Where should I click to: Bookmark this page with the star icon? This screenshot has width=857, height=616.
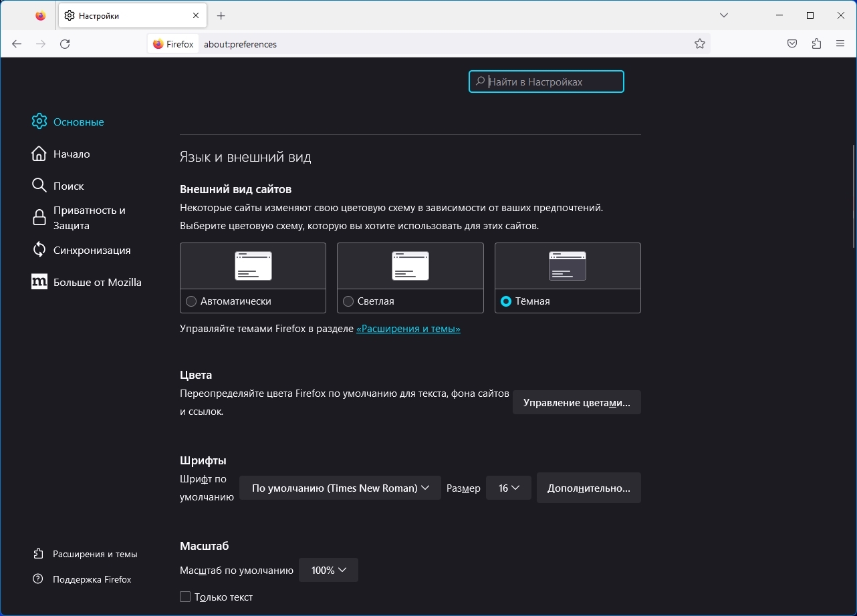pyautogui.click(x=700, y=44)
